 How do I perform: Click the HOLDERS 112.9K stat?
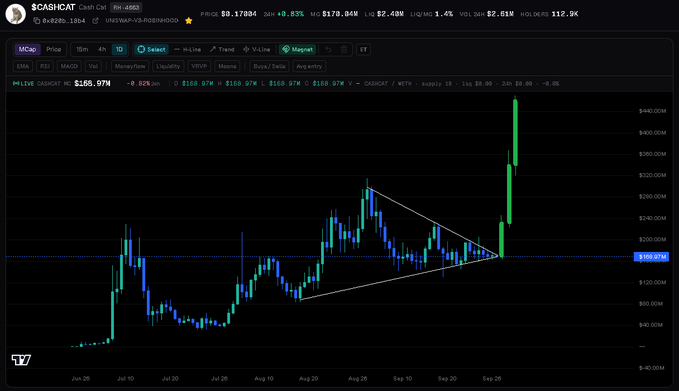(549, 14)
